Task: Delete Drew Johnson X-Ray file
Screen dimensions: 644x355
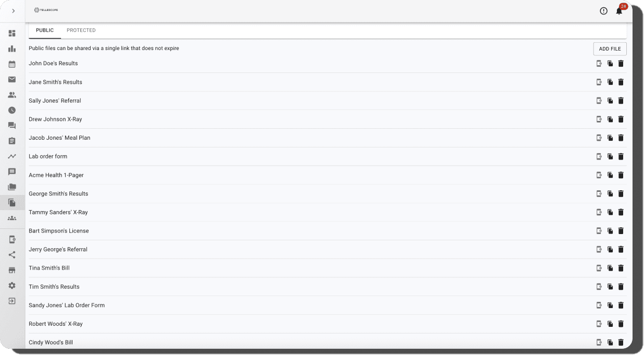Action: coord(621,119)
